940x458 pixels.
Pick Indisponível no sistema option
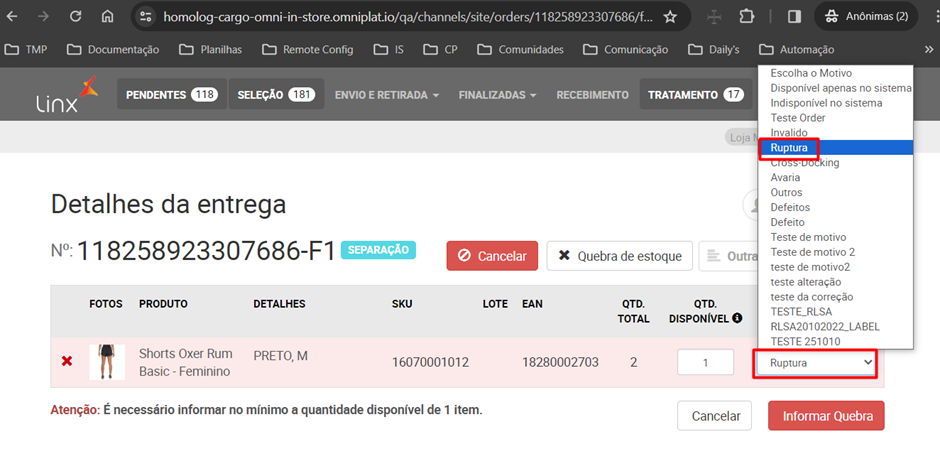click(826, 103)
